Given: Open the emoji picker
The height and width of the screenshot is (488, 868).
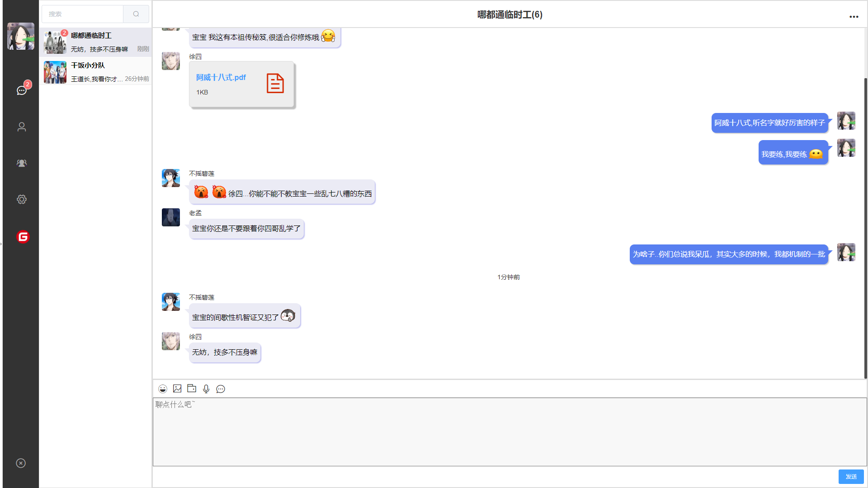Looking at the screenshot, I should coord(162,389).
